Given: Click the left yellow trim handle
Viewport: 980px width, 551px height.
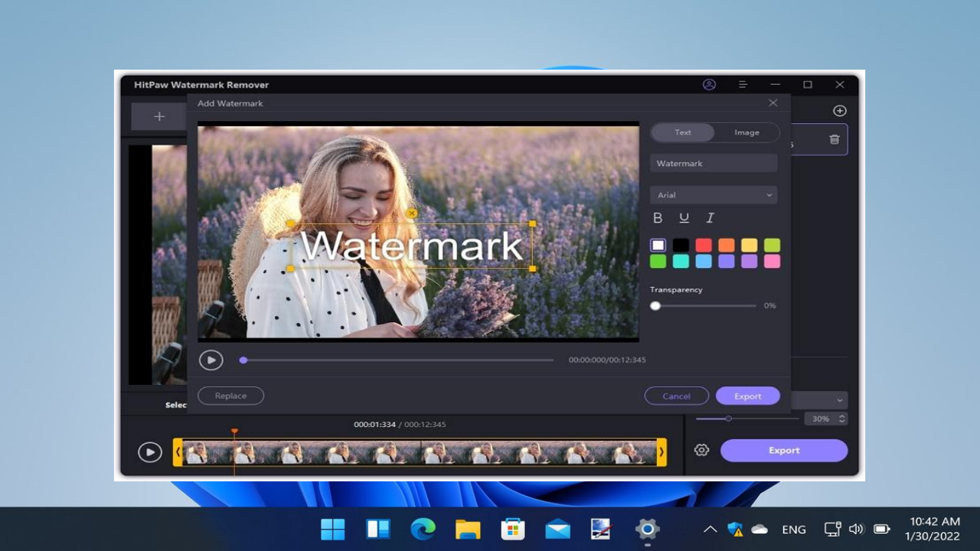Looking at the screenshot, I should coord(178,452).
